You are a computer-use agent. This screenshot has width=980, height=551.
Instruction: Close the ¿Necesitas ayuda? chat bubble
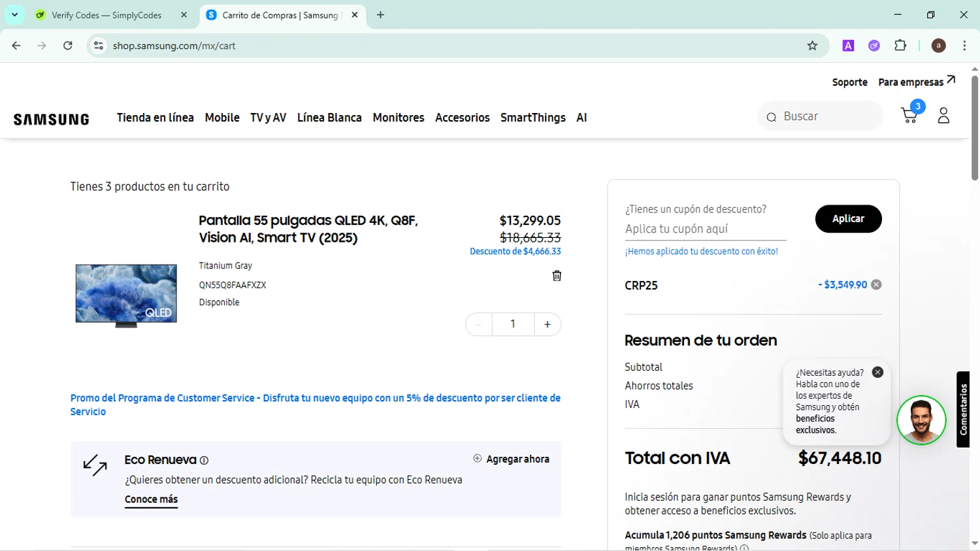coord(877,372)
